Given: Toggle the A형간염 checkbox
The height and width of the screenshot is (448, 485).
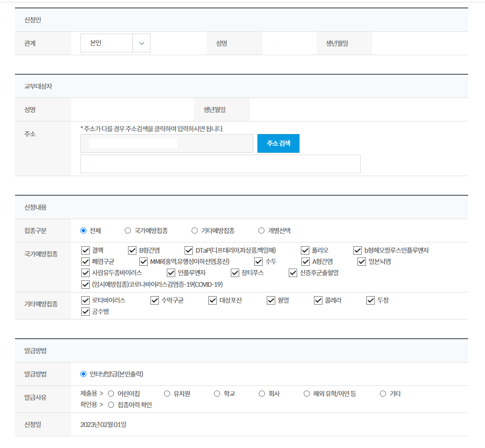Looking at the screenshot, I should [x=306, y=262].
